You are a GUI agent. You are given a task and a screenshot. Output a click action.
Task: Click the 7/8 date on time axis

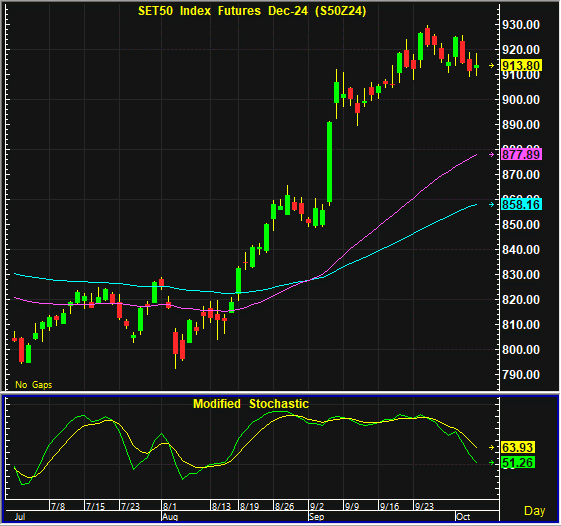58,506
